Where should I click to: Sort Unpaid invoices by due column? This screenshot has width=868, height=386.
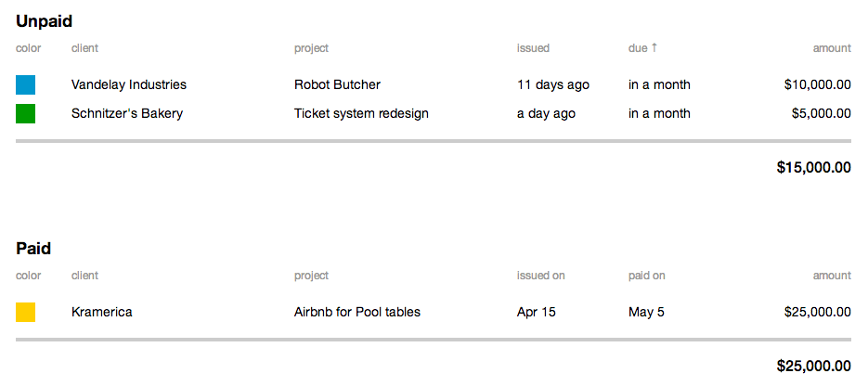642,48
